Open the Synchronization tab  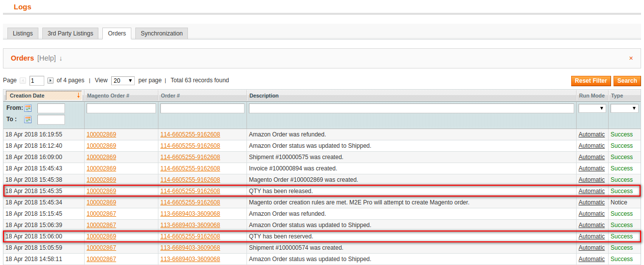[x=161, y=33]
